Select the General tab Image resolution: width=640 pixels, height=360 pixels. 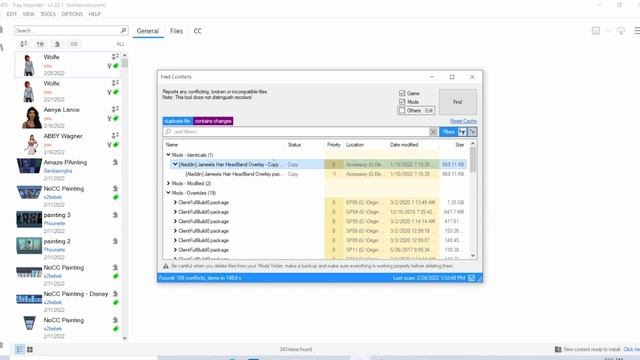pos(148,31)
